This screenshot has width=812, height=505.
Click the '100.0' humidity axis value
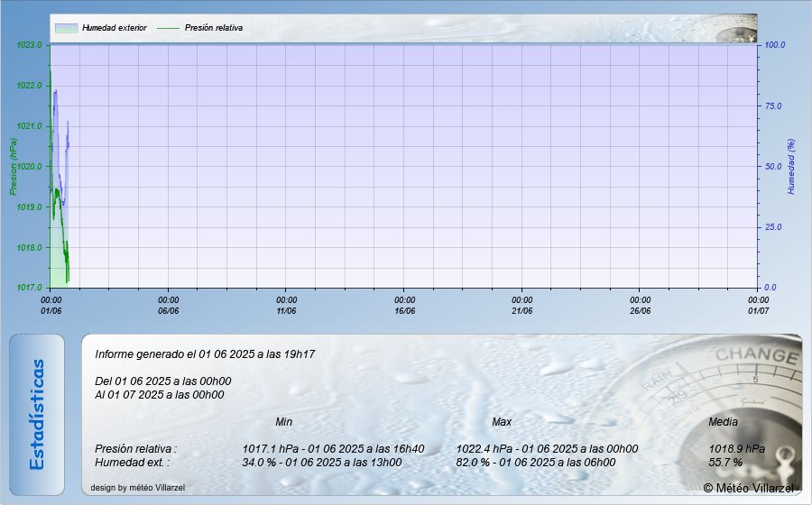click(775, 45)
